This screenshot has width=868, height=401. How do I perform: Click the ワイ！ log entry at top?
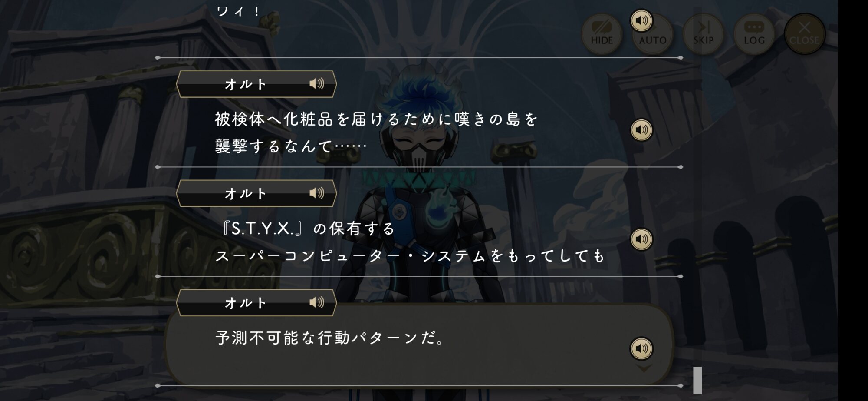pos(239,11)
